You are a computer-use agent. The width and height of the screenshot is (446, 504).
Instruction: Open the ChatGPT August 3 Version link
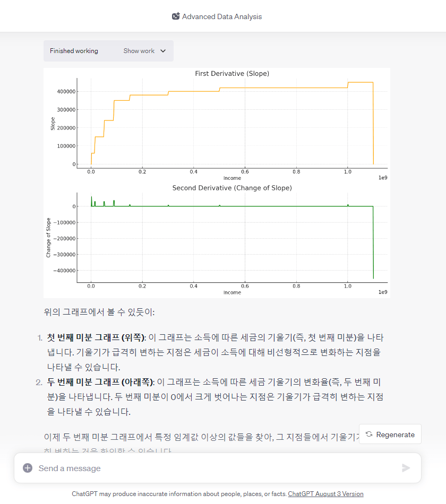(325, 494)
